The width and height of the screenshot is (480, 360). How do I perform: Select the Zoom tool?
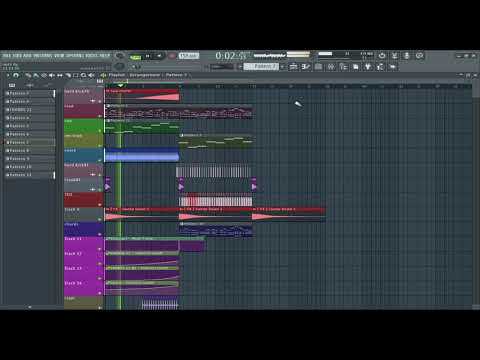pos(84,75)
